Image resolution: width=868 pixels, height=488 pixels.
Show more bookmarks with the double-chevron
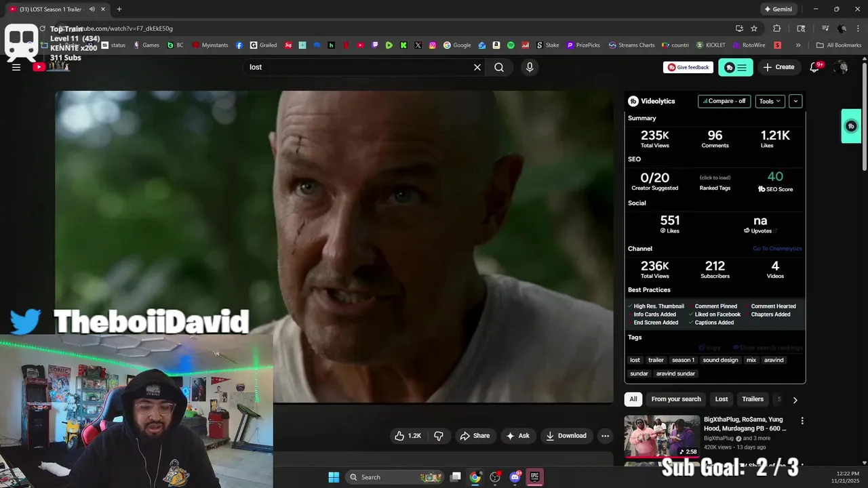(798, 45)
